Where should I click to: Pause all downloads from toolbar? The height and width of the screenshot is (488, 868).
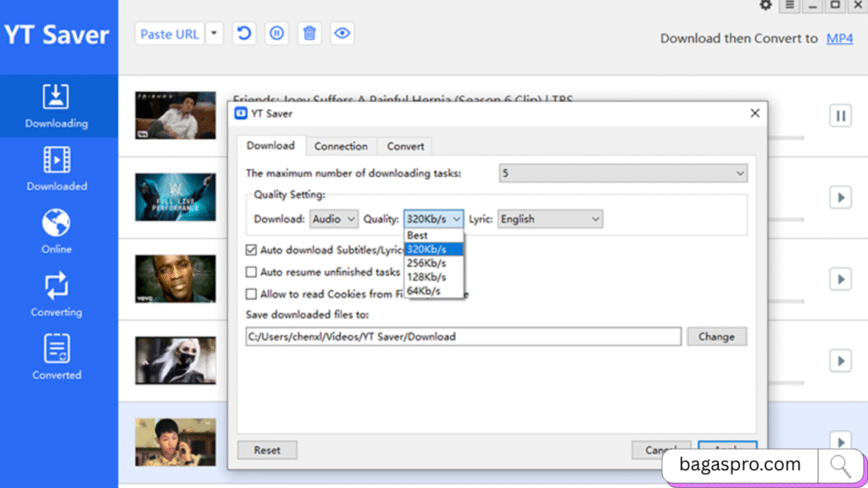coord(276,34)
